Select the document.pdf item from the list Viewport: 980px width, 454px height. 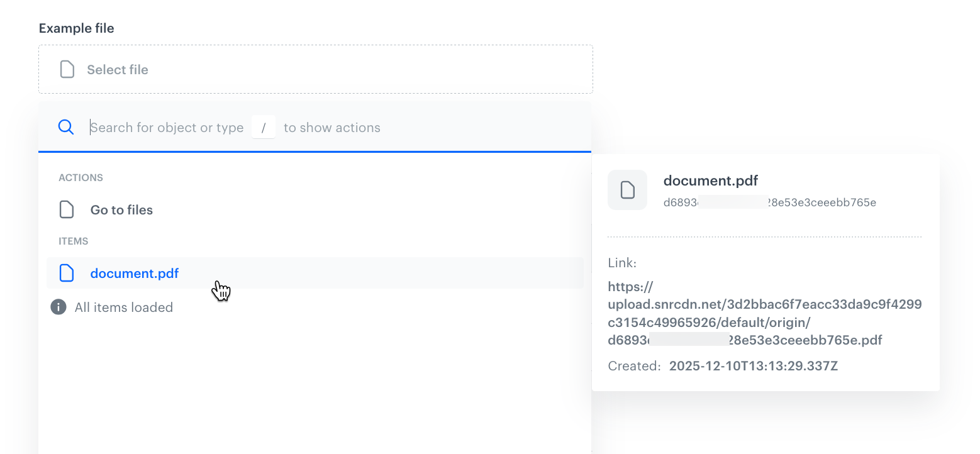pos(134,273)
